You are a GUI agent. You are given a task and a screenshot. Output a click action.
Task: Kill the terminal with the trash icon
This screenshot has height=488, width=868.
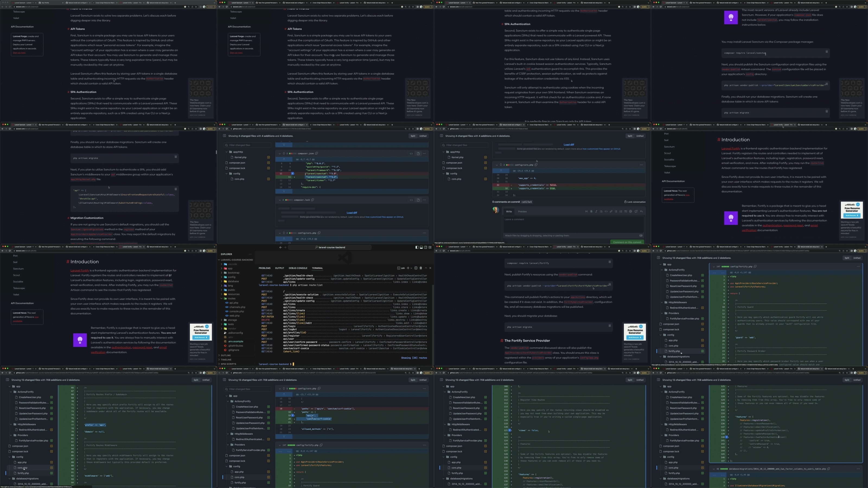(420, 268)
